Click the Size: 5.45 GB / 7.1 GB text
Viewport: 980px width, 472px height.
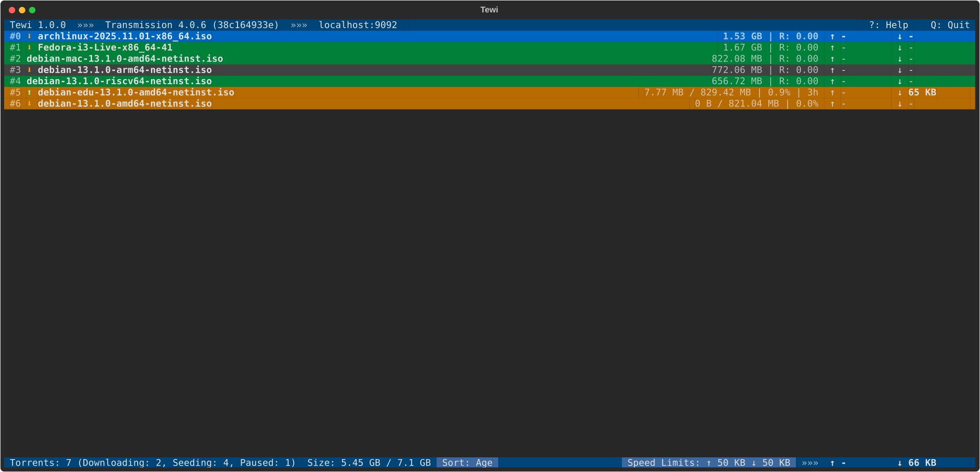tap(369, 463)
